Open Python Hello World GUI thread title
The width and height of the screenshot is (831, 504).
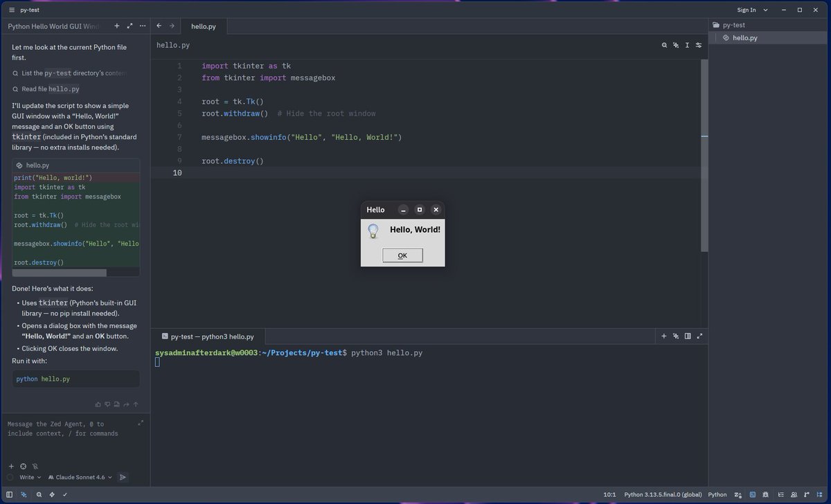click(54, 26)
